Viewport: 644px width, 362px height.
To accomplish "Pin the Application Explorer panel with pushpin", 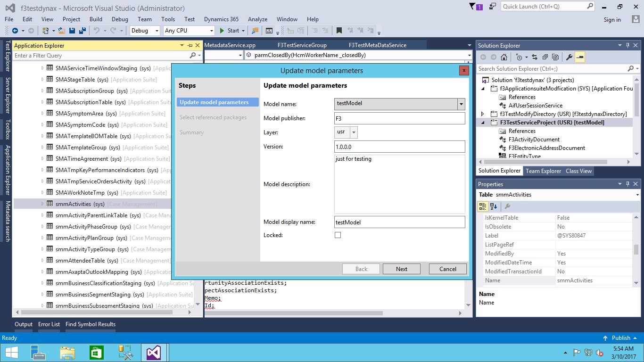I will [190, 45].
